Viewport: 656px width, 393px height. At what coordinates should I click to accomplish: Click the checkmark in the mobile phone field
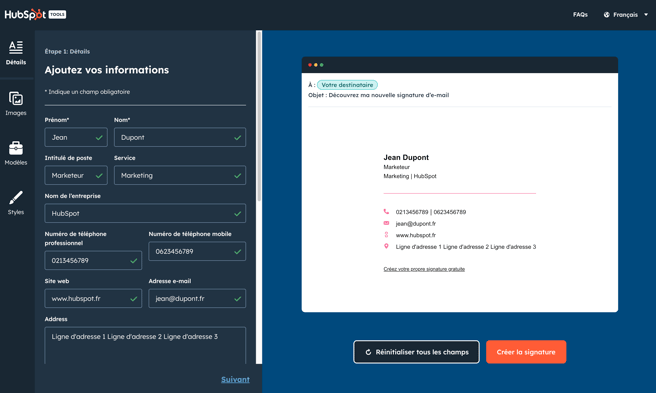click(x=237, y=252)
